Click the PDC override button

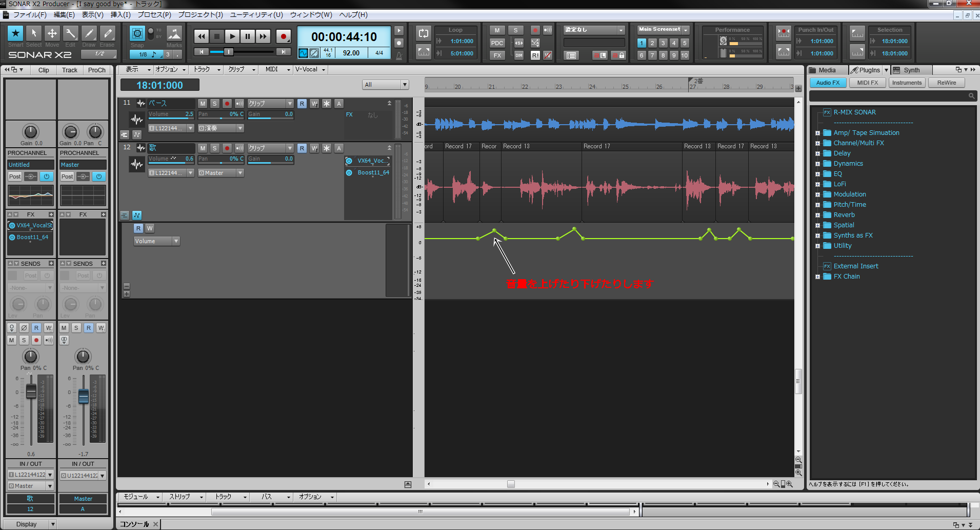coord(497,43)
